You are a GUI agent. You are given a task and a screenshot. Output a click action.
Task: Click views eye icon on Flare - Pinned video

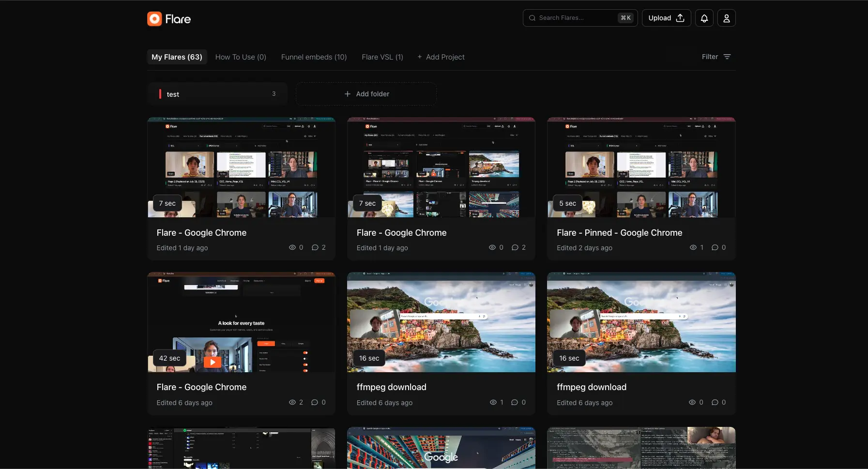coord(693,247)
